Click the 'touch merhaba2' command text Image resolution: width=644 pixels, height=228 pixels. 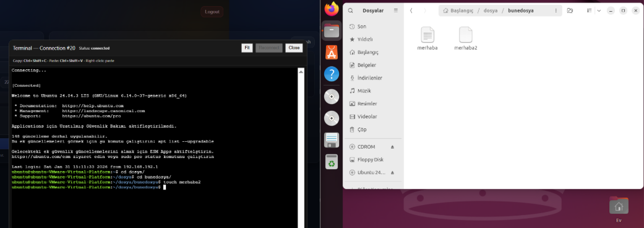point(182,182)
